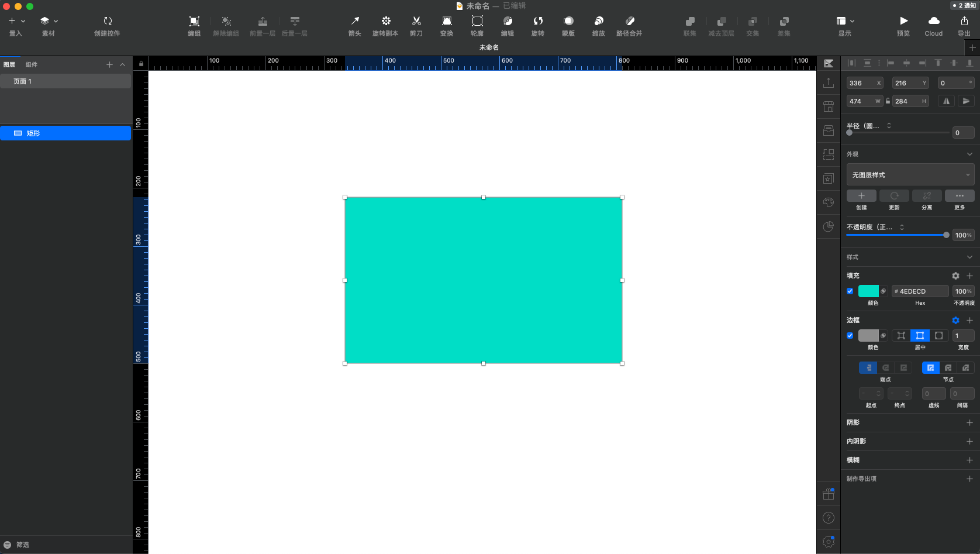
Task: Click the 未命名 document tab
Action: click(x=489, y=47)
